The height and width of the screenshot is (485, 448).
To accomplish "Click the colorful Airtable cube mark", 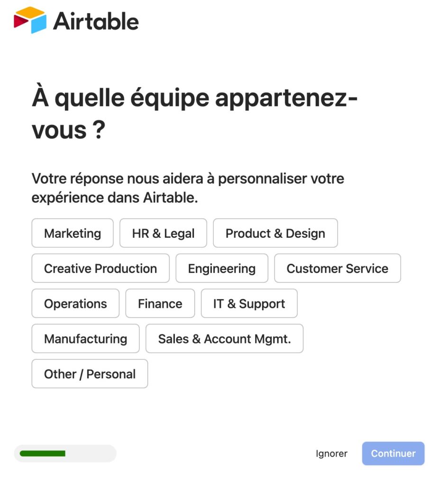I will [29, 20].
